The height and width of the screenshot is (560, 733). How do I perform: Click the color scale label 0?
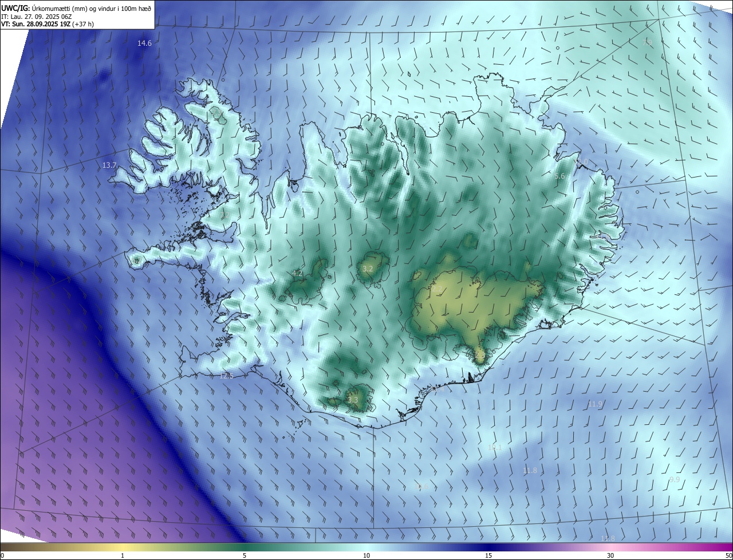[x=2, y=555]
